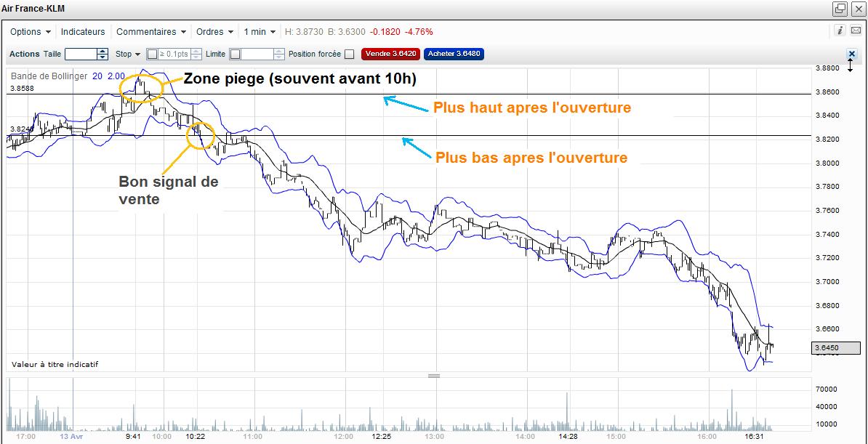Image resolution: width=868 pixels, height=444 pixels.
Task: Click the B: 3.6300 low value
Action: coord(347,31)
